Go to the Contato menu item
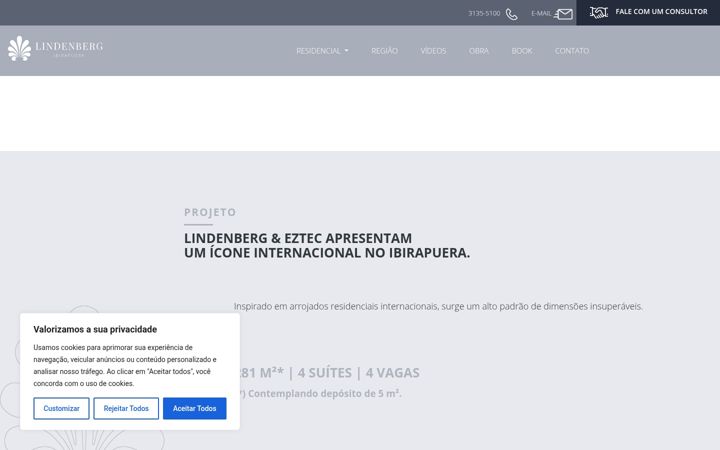Viewport: 720px width, 450px height. tap(572, 51)
